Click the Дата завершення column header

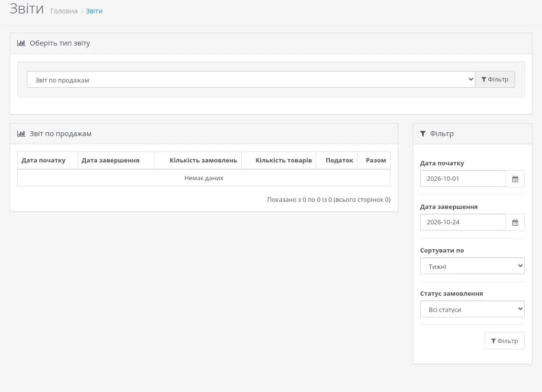coord(110,161)
